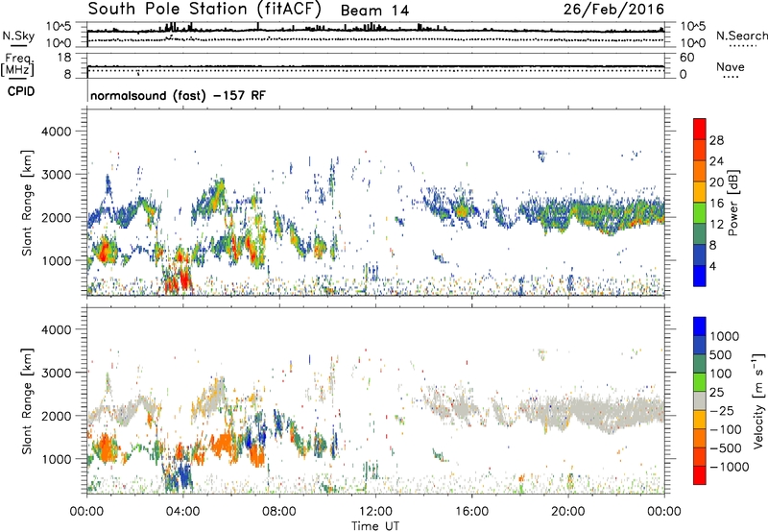Click the "-100" tick on velocity color bar

pyautogui.click(x=725, y=429)
